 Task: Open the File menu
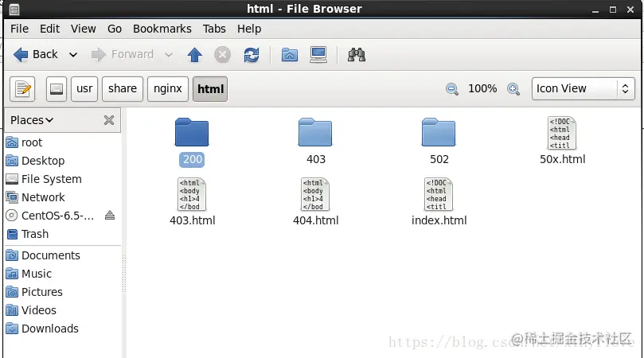19,29
